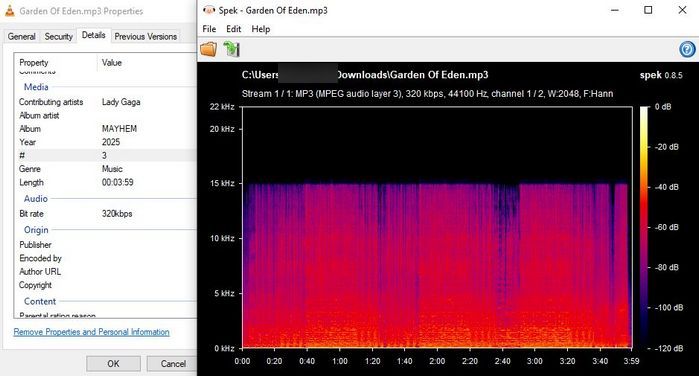
Task: Click the -60 dB scale label
Action: click(x=666, y=227)
